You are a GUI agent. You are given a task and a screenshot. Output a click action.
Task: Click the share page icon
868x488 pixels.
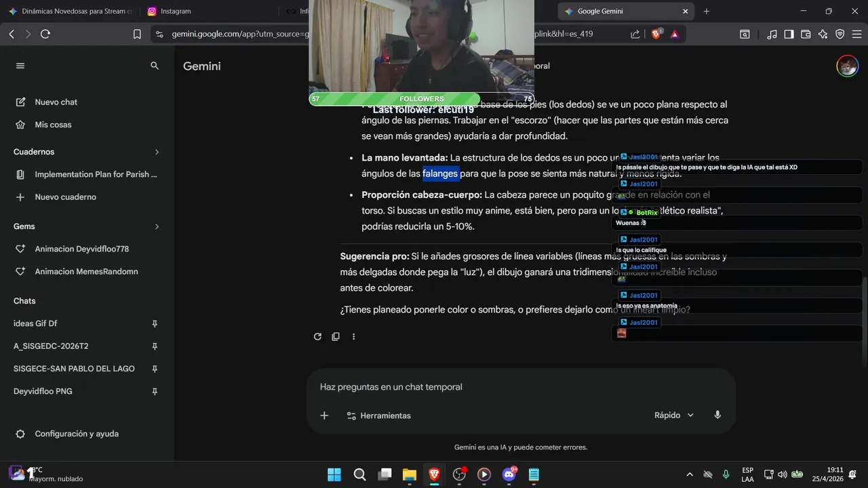coord(635,34)
